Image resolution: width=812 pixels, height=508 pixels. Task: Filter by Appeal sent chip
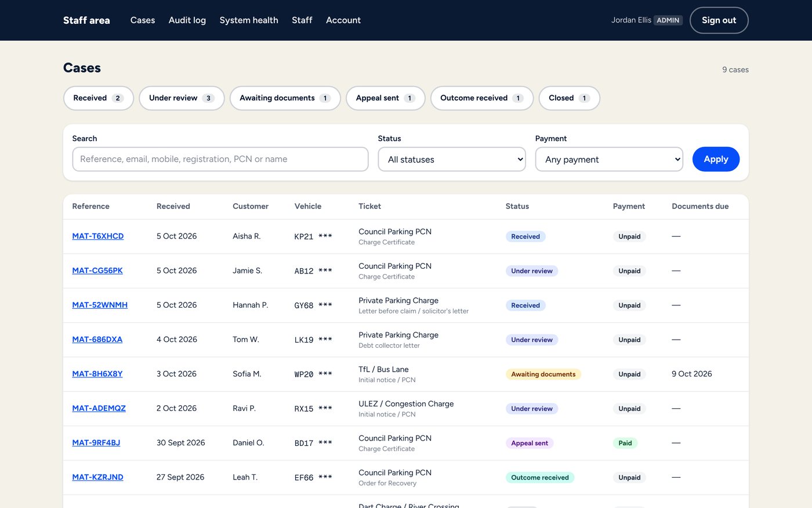point(386,98)
